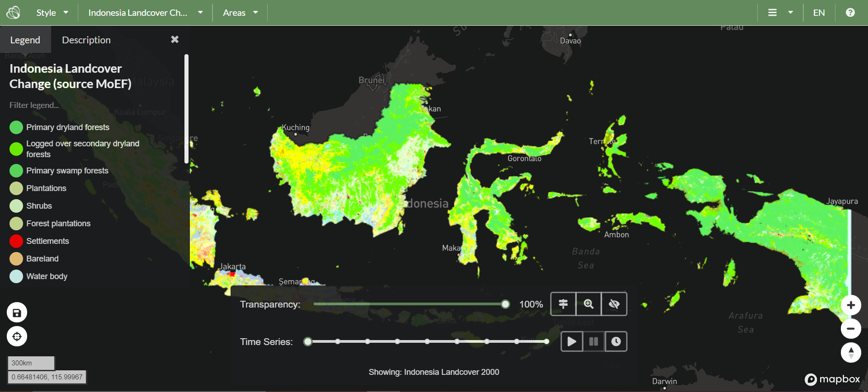Click the crosshair locate icon
The image size is (868, 392).
point(17,336)
